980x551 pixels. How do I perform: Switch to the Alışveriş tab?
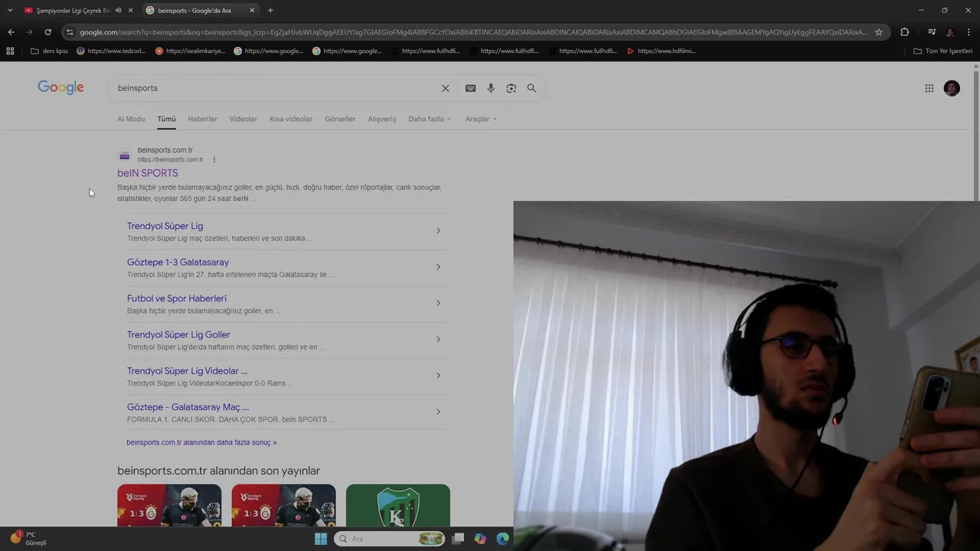(x=382, y=119)
